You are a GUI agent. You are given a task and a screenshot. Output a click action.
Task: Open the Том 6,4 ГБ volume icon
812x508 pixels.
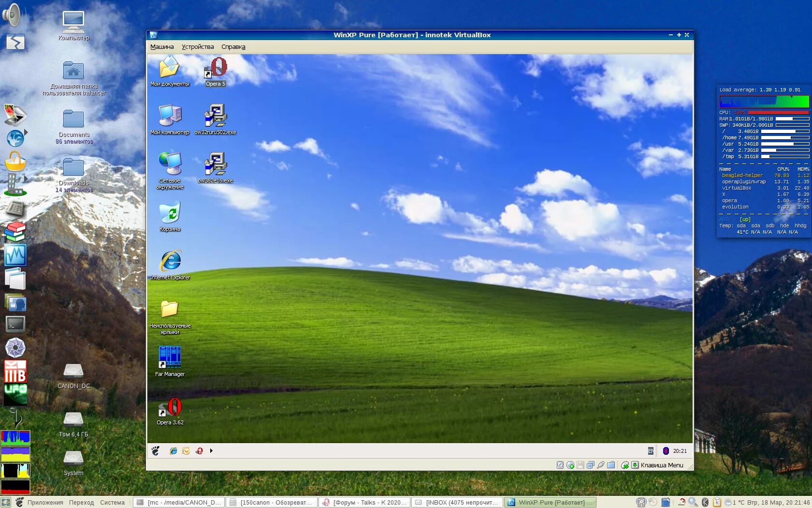pyautogui.click(x=73, y=424)
